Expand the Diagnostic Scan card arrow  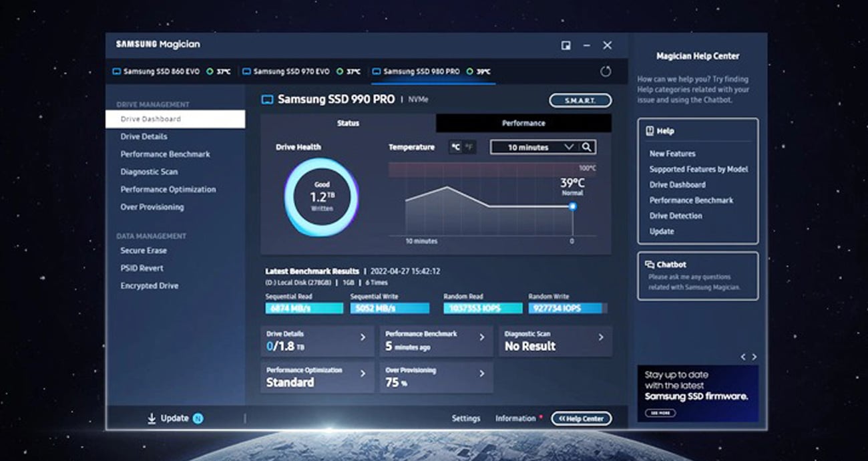[601, 337]
